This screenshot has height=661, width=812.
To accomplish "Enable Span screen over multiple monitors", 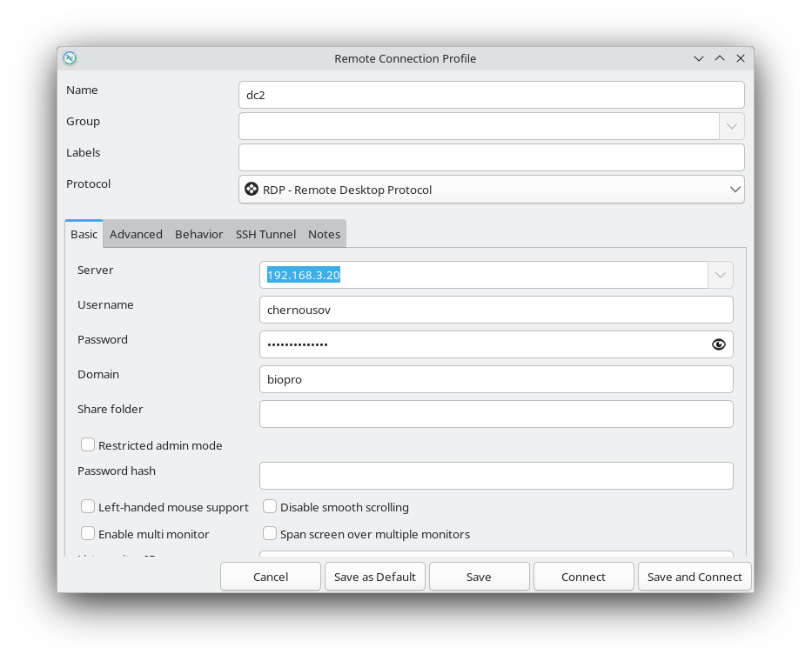I will [270, 534].
